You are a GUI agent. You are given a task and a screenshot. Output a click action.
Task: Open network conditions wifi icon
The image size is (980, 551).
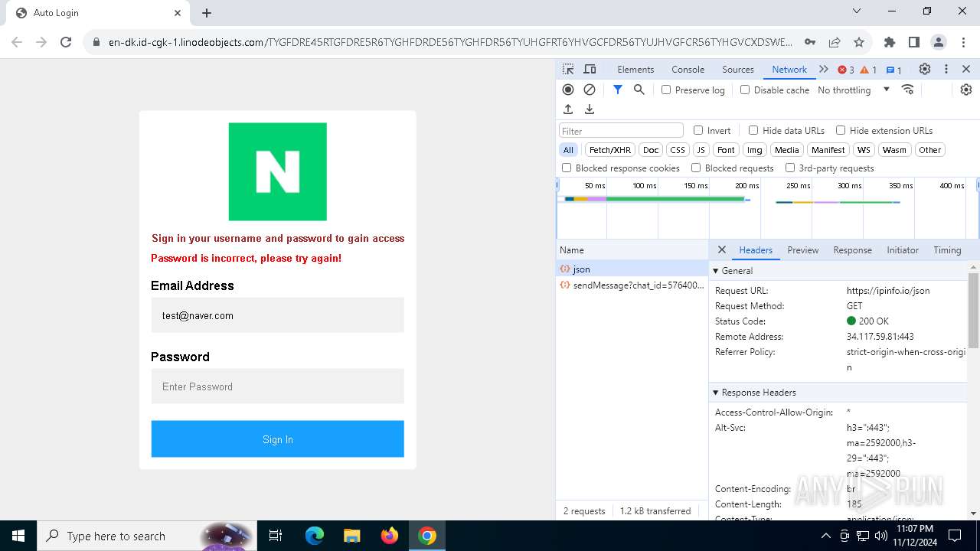tap(908, 90)
